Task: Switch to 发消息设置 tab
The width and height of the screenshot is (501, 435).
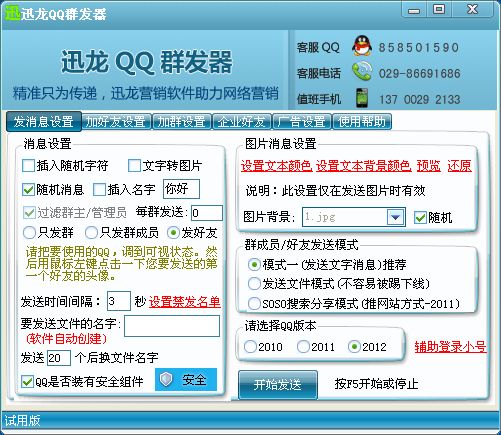Action: click(44, 122)
